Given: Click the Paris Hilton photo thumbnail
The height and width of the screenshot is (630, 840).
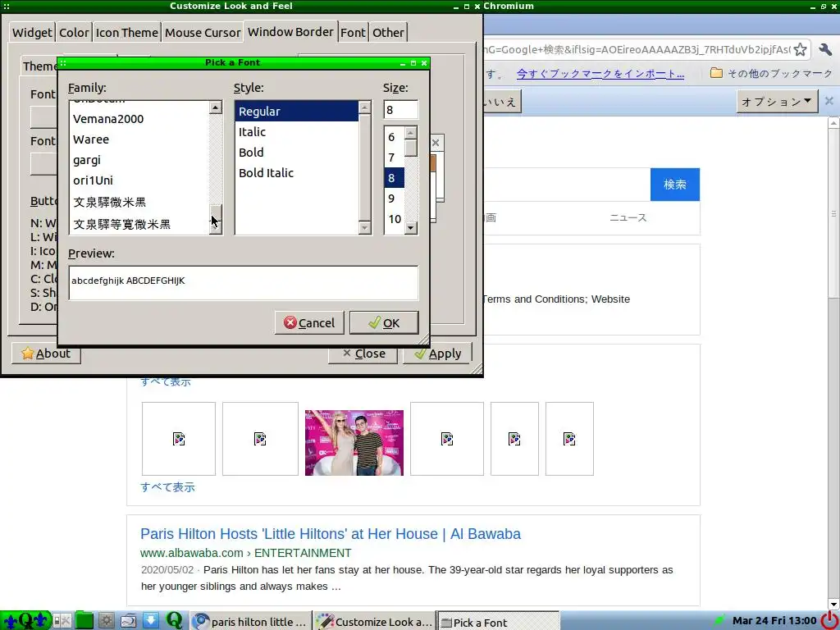Looking at the screenshot, I should (354, 442).
